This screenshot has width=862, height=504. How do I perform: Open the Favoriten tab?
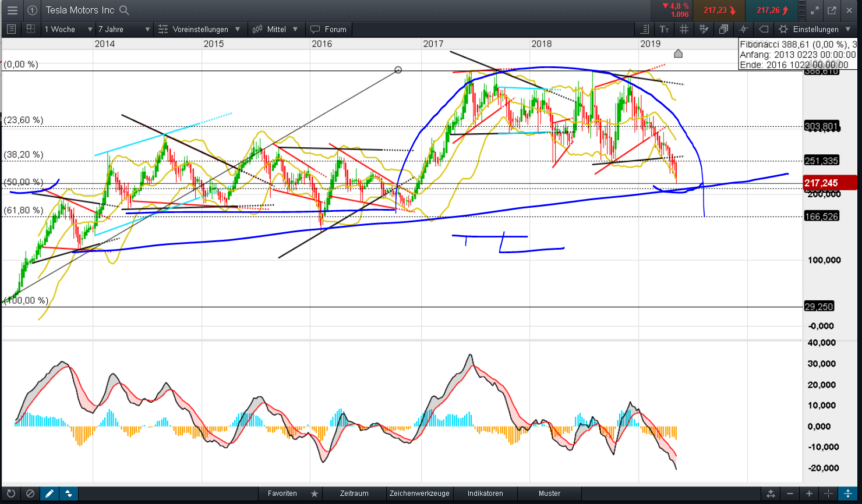click(x=282, y=494)
